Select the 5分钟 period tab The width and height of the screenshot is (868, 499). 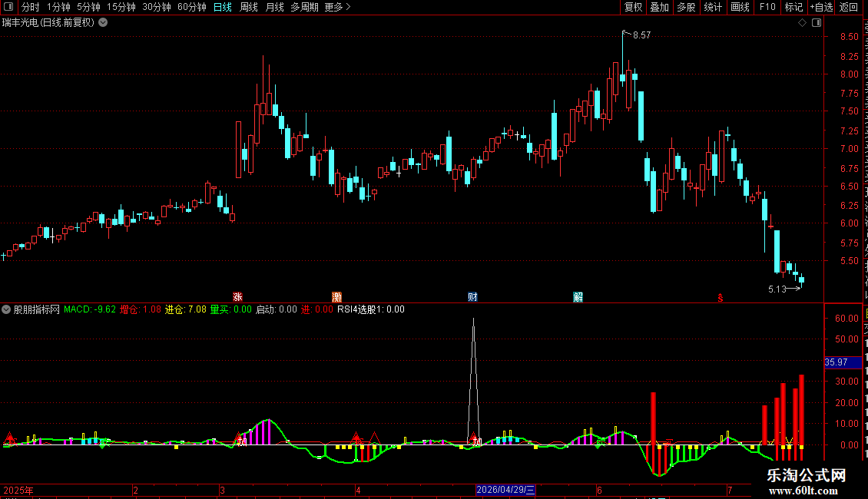point(88,7)
